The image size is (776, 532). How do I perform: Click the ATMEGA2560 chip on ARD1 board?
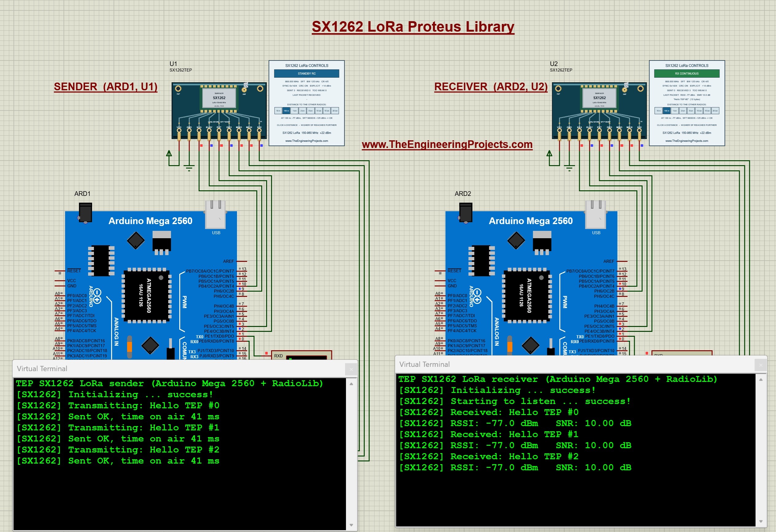point(147,296)
